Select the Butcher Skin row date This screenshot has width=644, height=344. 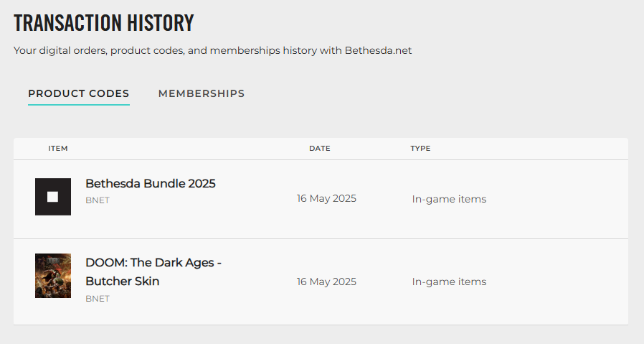326,282
